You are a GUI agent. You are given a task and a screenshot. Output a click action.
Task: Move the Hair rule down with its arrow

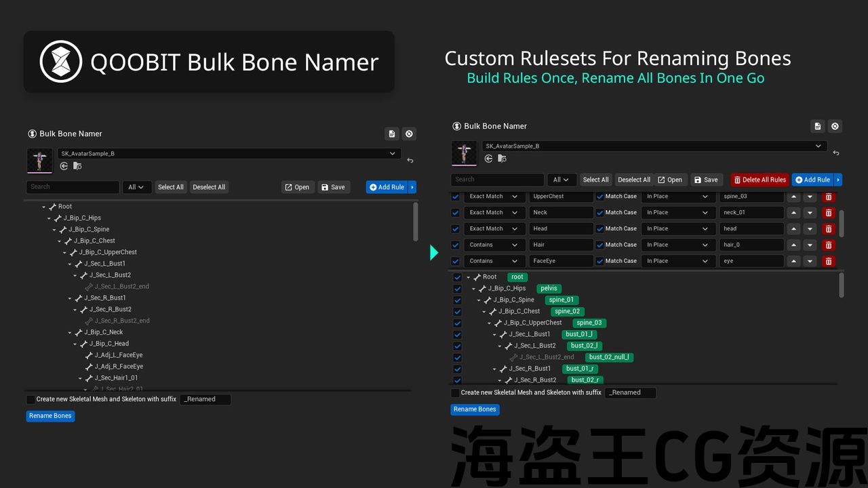[x=810, y=245]
